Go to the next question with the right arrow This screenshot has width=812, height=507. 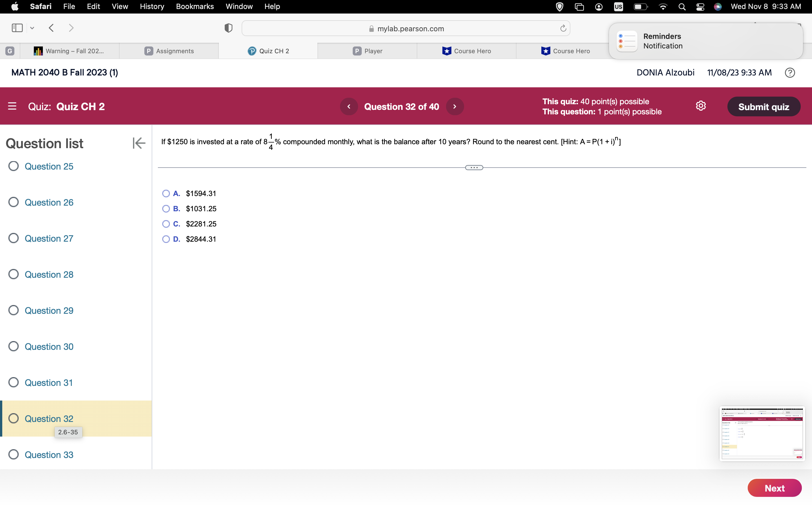455,106
